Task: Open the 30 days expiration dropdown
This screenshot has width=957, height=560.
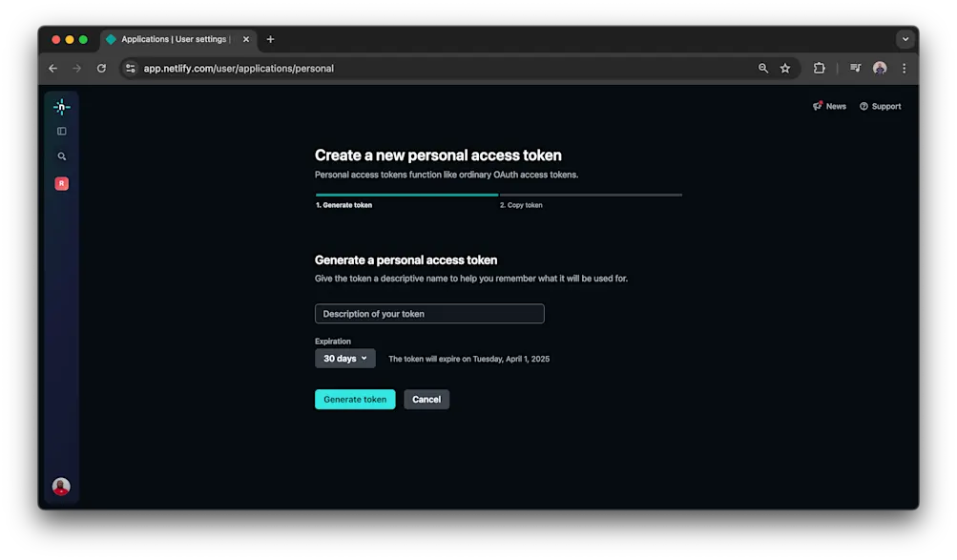Action: [x=344, y=358]
